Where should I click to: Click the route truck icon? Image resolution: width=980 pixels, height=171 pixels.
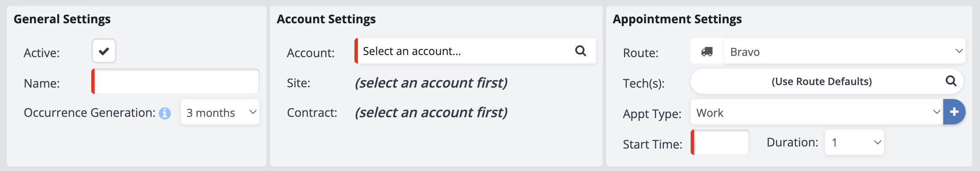coord(707,52)
